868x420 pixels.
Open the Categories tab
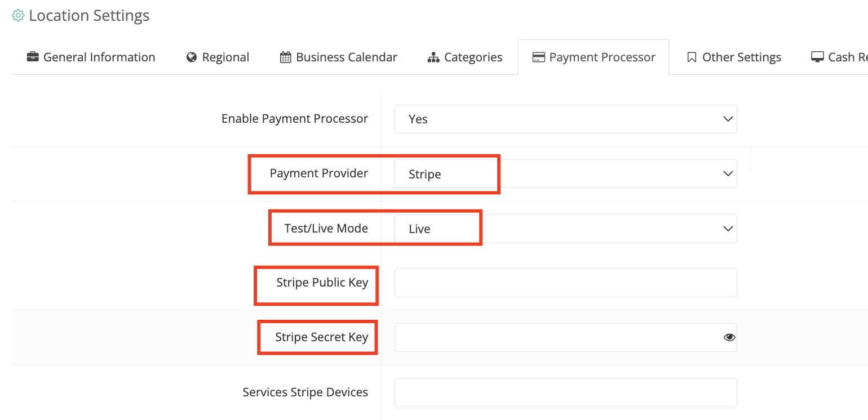pyautogui.click(x=465, y=57)
